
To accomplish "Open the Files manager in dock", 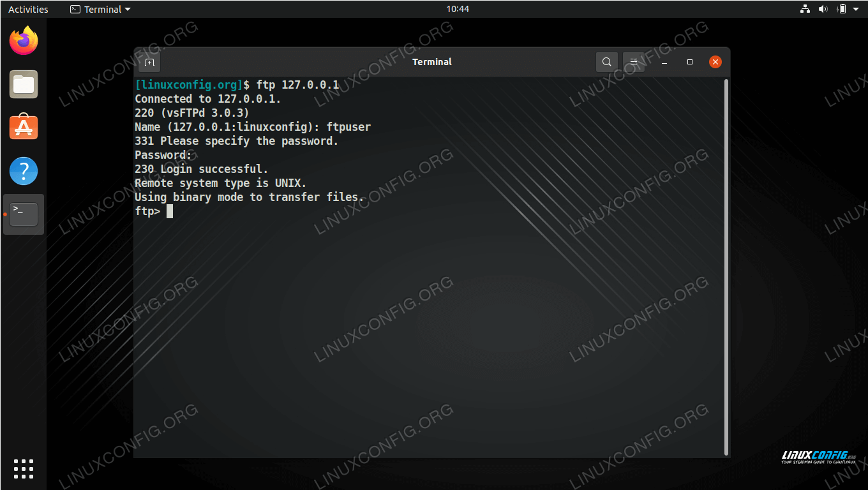I will pos(24,84).
